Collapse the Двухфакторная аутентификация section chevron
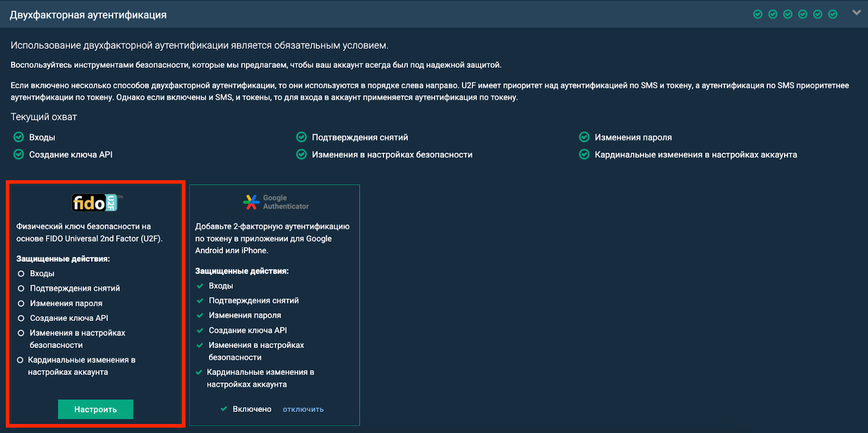 pos(857,12)
